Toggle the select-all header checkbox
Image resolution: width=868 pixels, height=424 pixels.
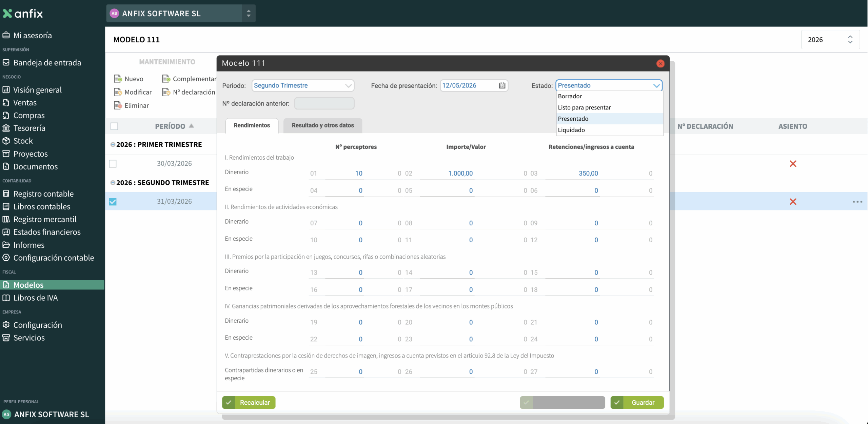[114, 126]
